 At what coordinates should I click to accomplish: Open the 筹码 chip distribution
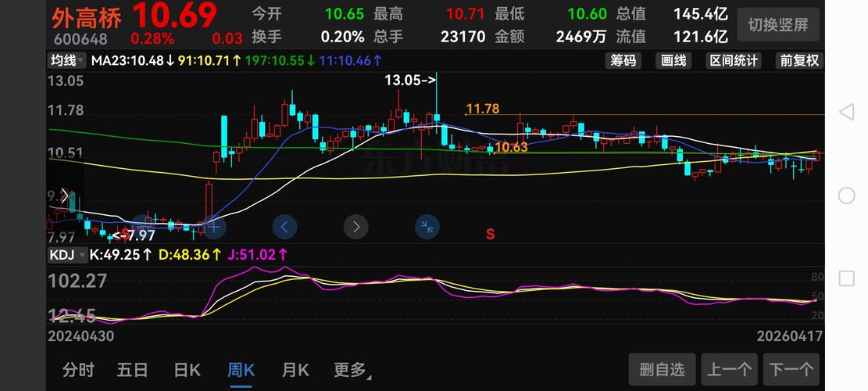coord(623,60)
